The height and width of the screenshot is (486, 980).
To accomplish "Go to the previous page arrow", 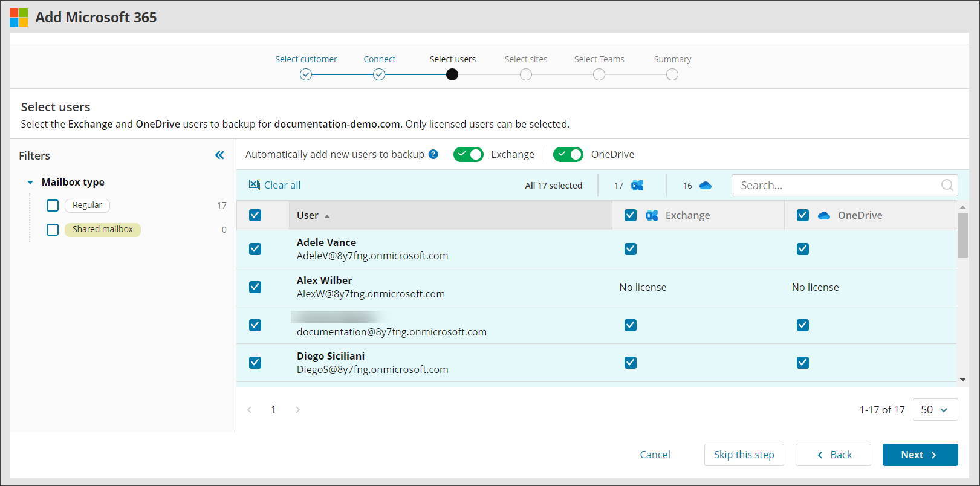I will pos(250,410).
